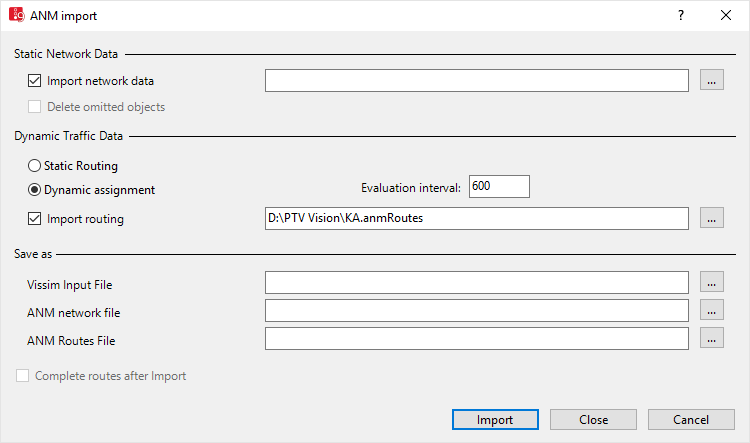Image resolution: width=750 pixels, height=443 pixels.
Task: Toggle the Import routing checkbox
Action: 35,218
